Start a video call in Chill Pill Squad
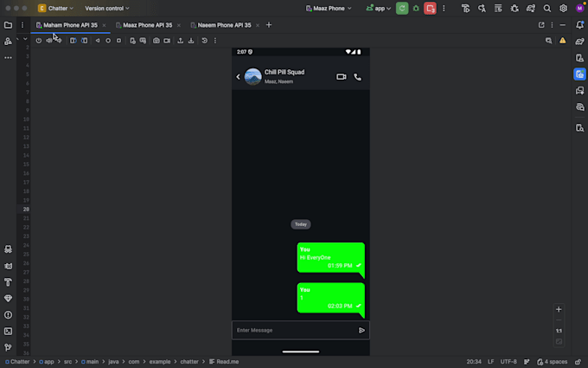This screenshot has width=588, height=368. point(341,77)
